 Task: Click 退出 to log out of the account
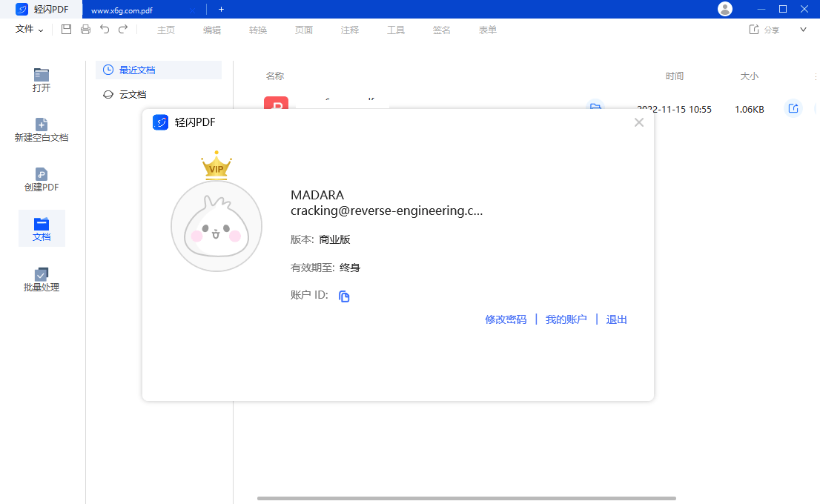point(616,319)
